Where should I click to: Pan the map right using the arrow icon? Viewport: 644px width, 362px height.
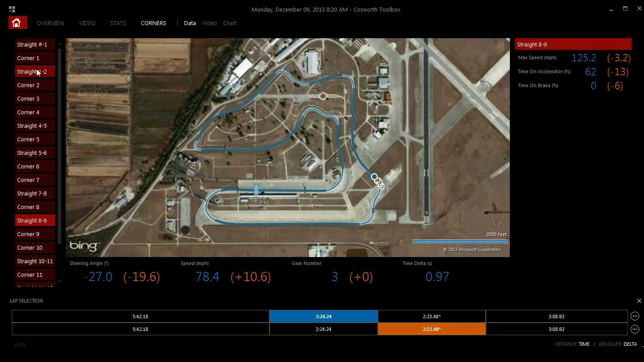click(x=105, y=61)
